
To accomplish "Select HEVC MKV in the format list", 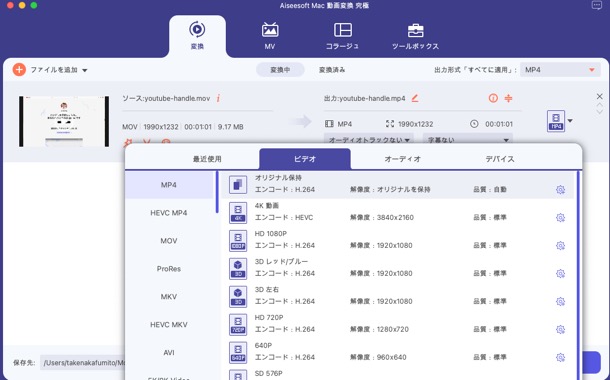I will [169, 325].
